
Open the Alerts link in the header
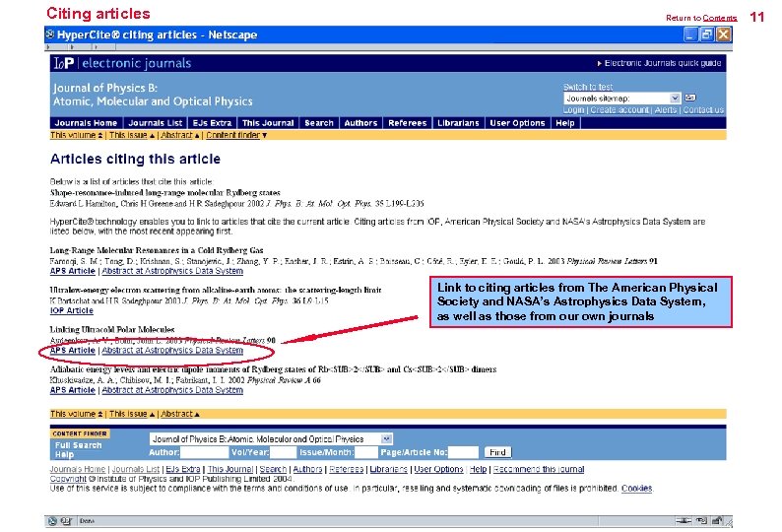(x=666, y=109)
